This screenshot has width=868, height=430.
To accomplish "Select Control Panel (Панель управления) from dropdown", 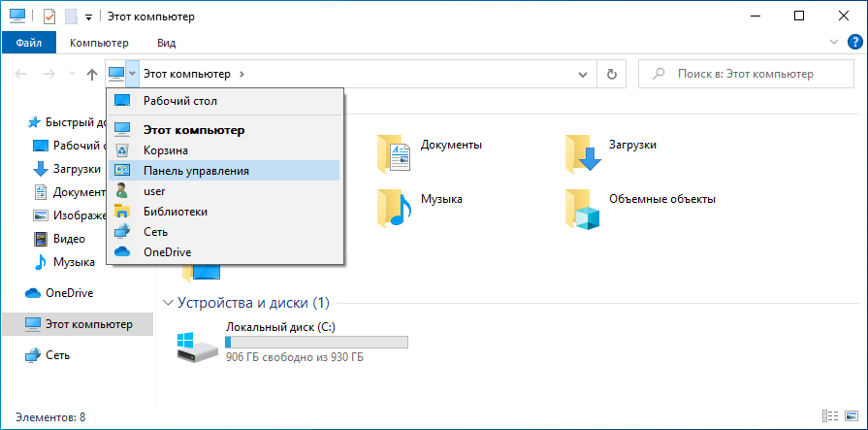I will coord(196,171).
